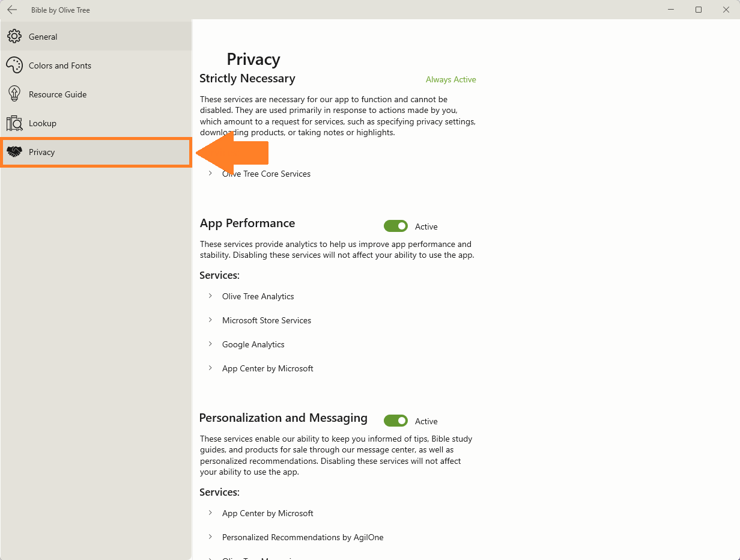Screen dimensions: 740x560
Task: Click the Always Active label
Action: click(451, 79)
